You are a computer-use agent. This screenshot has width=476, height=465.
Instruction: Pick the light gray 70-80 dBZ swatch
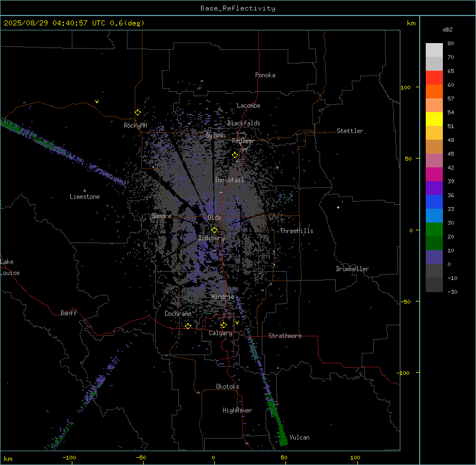434,50
